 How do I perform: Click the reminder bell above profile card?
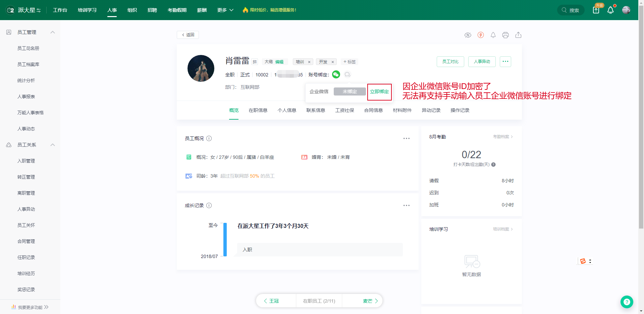493,35
